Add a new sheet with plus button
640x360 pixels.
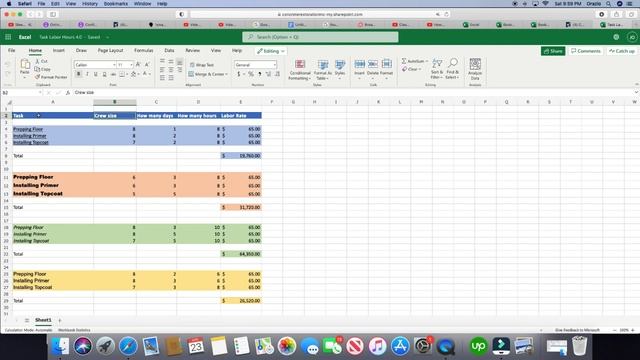click(x=60, y=320)
